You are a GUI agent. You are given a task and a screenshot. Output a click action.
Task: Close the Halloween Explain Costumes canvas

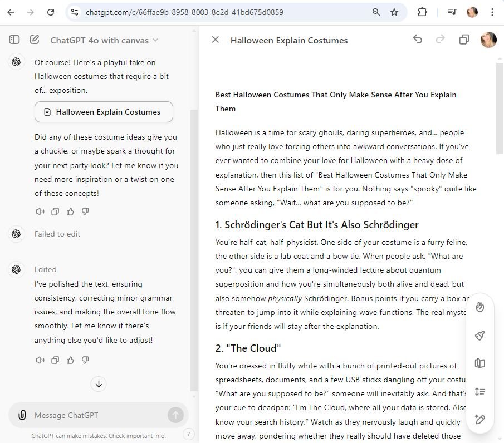click(x=216, y=40)
